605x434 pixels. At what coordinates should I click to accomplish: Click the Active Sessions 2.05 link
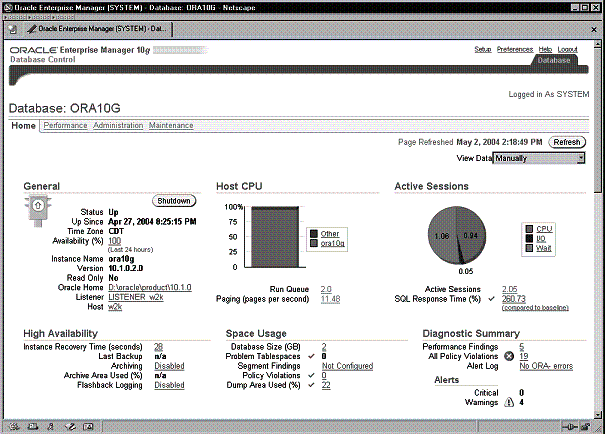point(509,289)
